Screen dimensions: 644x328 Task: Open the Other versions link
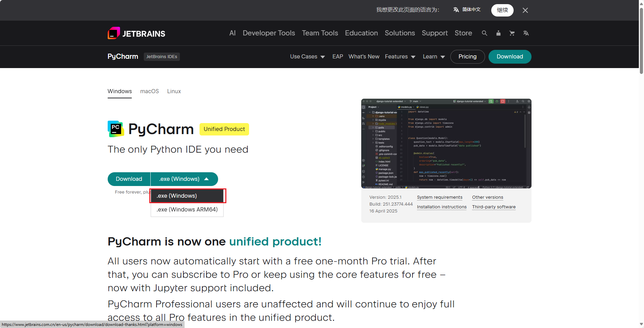point(487,197)
